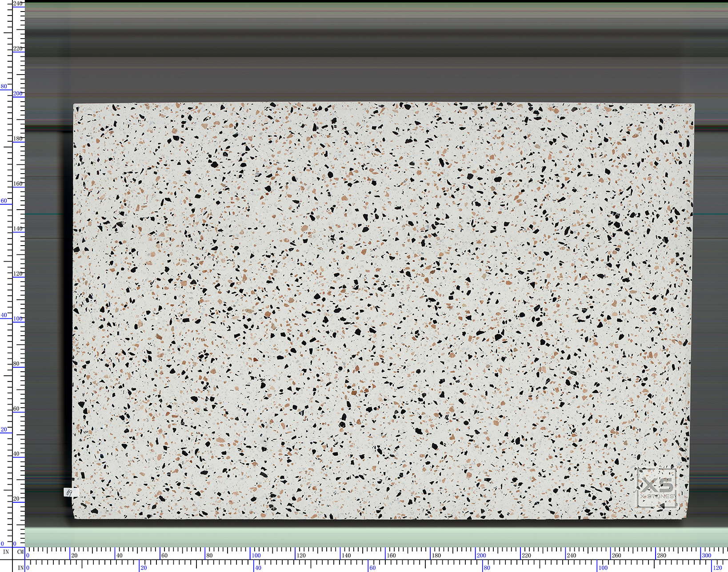Pick the 240 mark on vertical CM ruler

click(18, 4)
